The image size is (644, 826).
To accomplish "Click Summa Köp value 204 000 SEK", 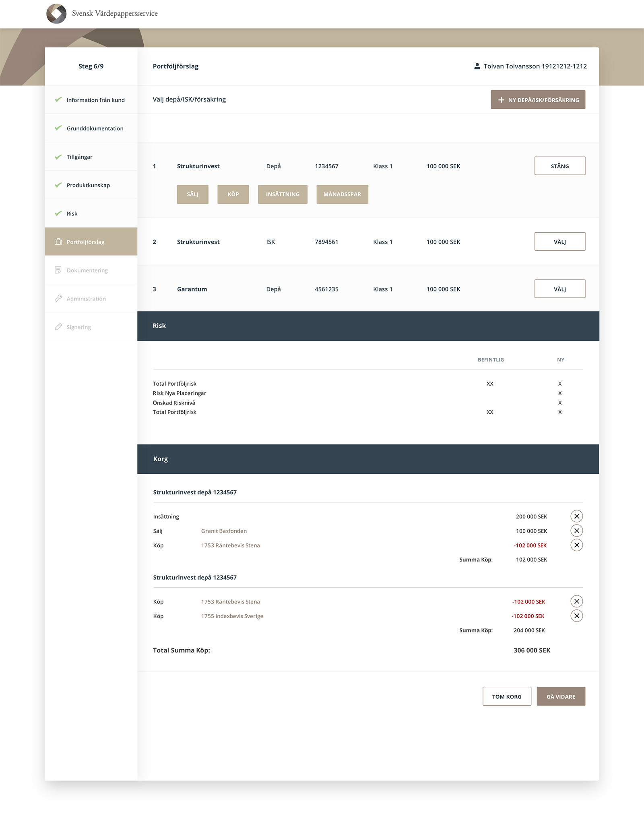I will (529, 630).
